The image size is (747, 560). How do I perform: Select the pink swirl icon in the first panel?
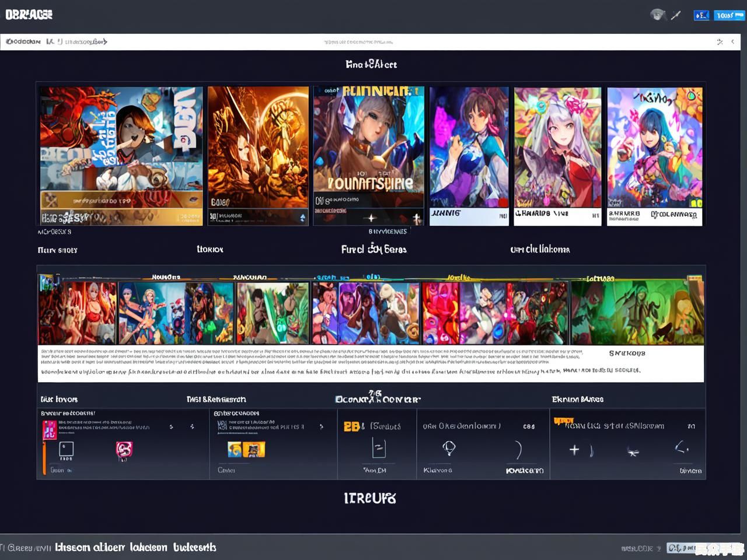(124, 449)
